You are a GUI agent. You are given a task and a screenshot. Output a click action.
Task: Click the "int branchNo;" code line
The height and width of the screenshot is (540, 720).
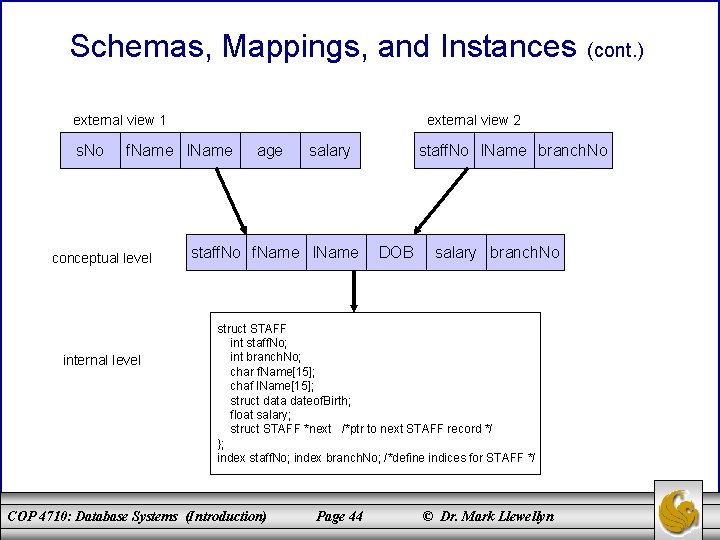[265, 357]
